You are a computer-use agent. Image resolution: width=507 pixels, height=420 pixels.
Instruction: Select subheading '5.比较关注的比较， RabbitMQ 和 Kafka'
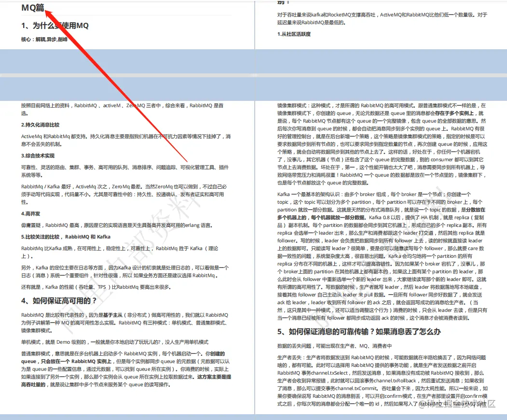(x=66, y=237)
